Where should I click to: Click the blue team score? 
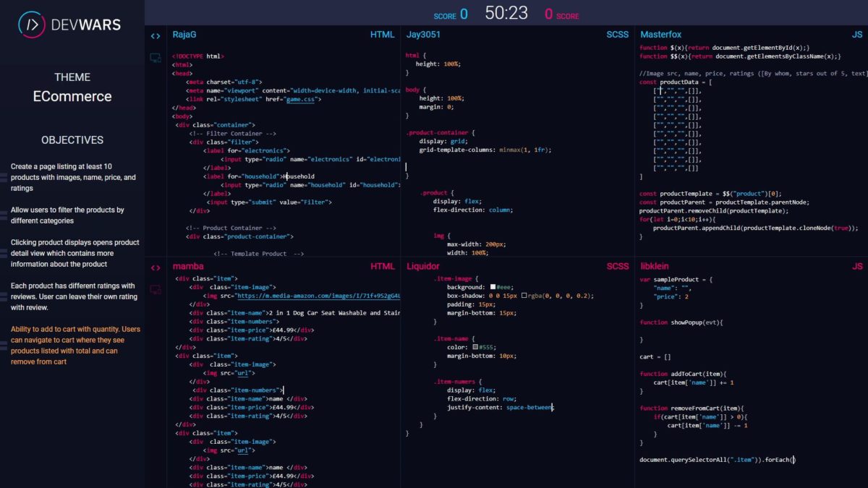[x=463, y=14]
